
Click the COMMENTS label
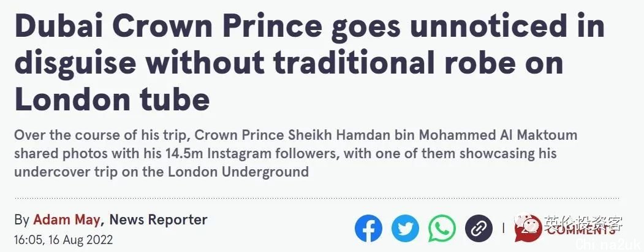click(x=582, y=231)
